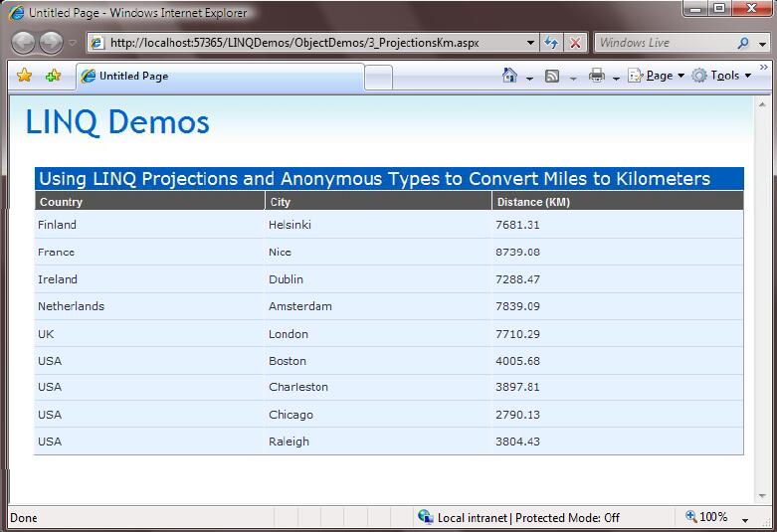Click the 100% zoom level button
The width and height of the screenshot is (777, 532).
(706, 517)
